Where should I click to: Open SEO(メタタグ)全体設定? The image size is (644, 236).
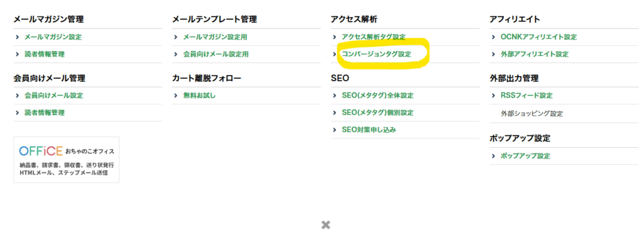[x=377, y=96]
